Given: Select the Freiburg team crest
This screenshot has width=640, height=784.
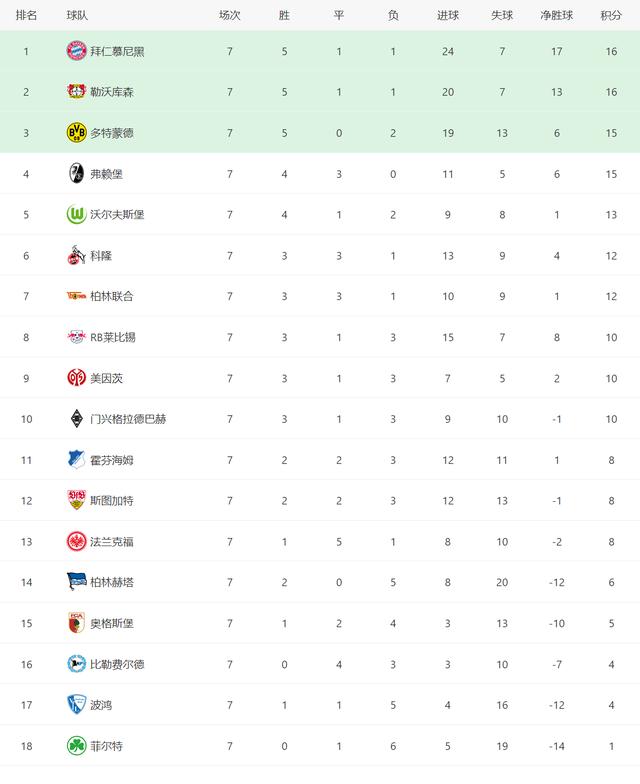Looking at the screenshot, I should [x=76, y=174].
